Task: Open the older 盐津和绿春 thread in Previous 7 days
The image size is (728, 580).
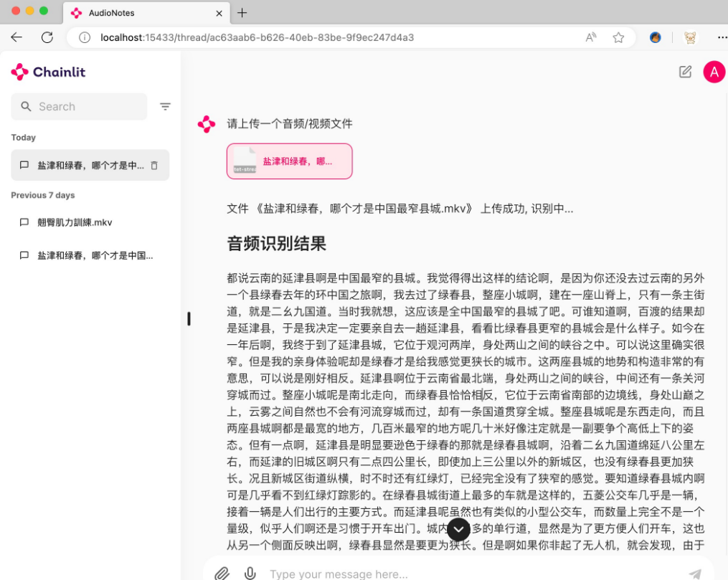Action: (x=93, y=255)
